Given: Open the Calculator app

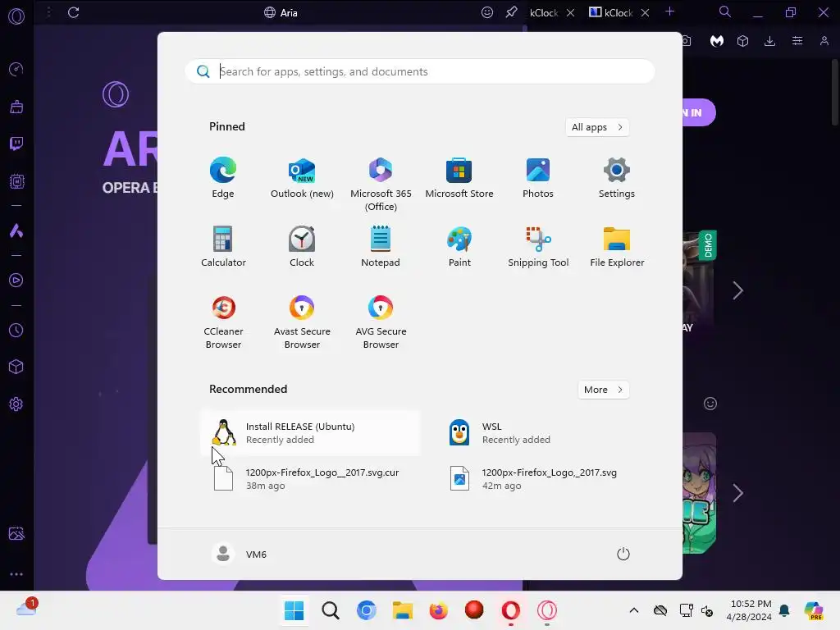Looking at the screenshot, I should pyautogui.click(x=223, y=247).
